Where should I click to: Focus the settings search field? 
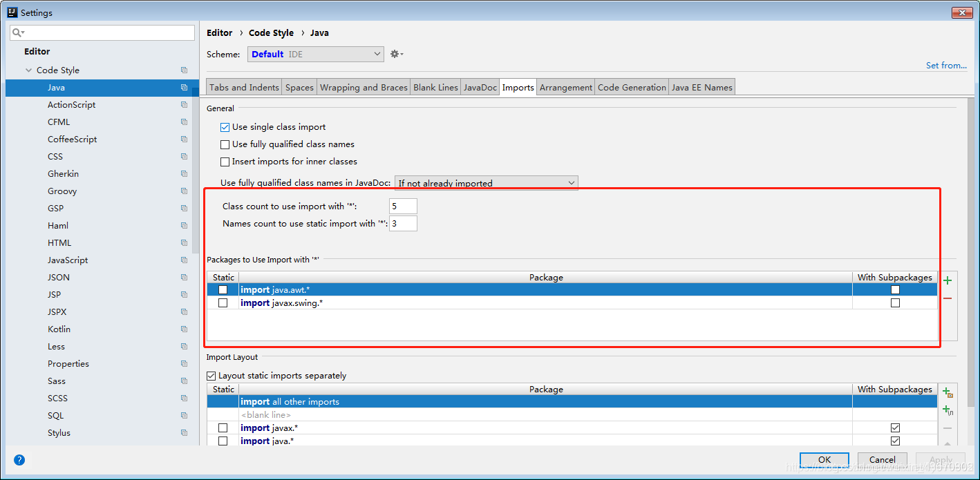click(x=102, y=32)
